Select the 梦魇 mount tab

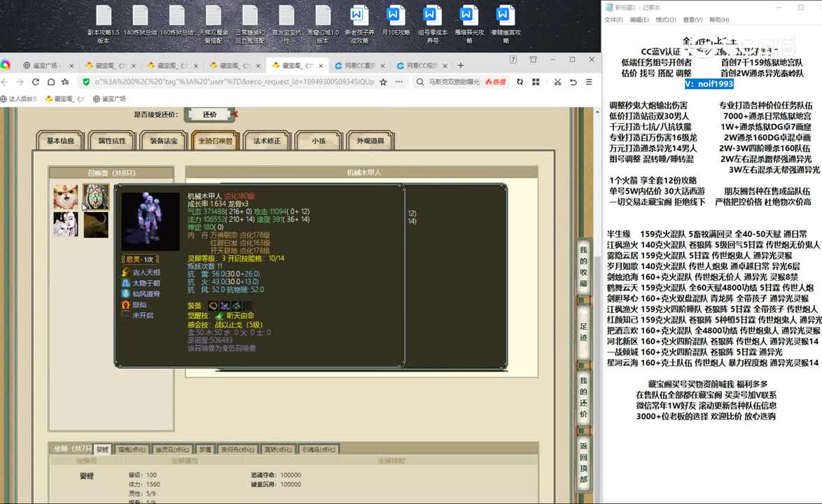[x=205, y=449]
